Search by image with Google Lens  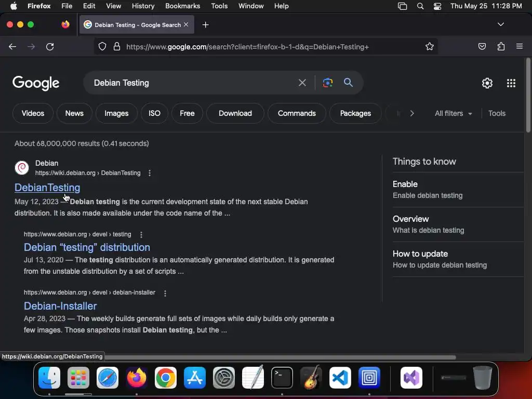click(x=327, y=83)
